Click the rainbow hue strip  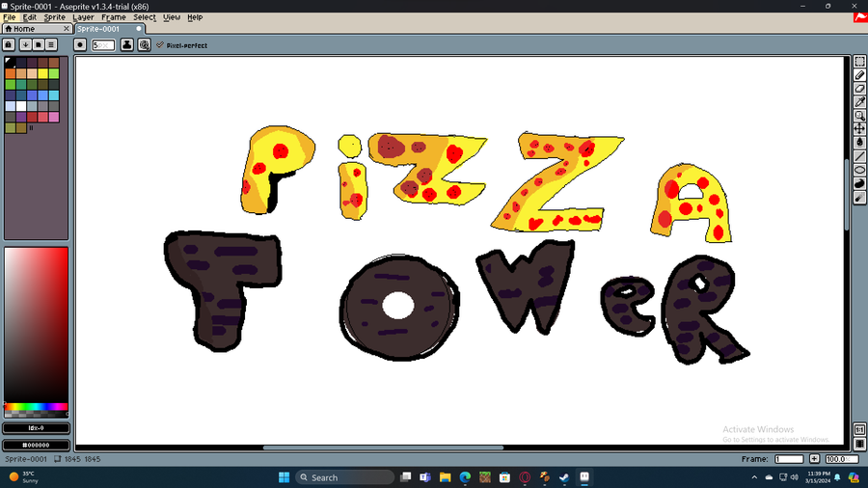tap(36, 407)
